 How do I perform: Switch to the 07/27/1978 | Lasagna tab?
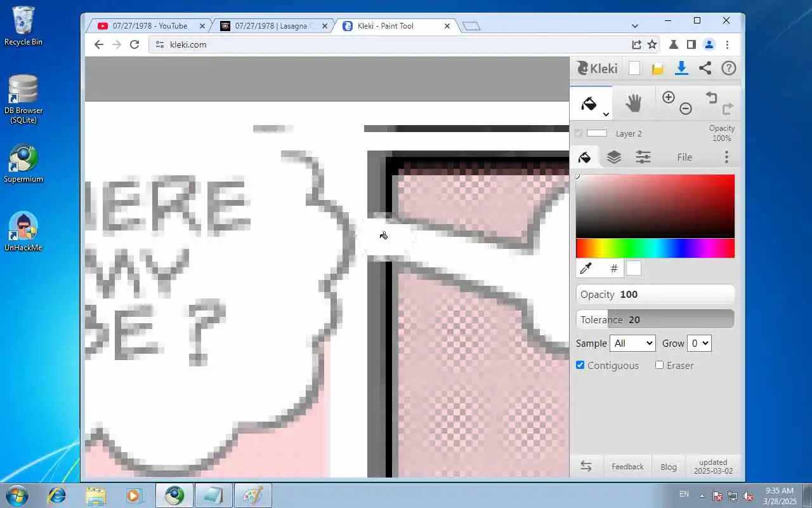click(x=271, y=26)
